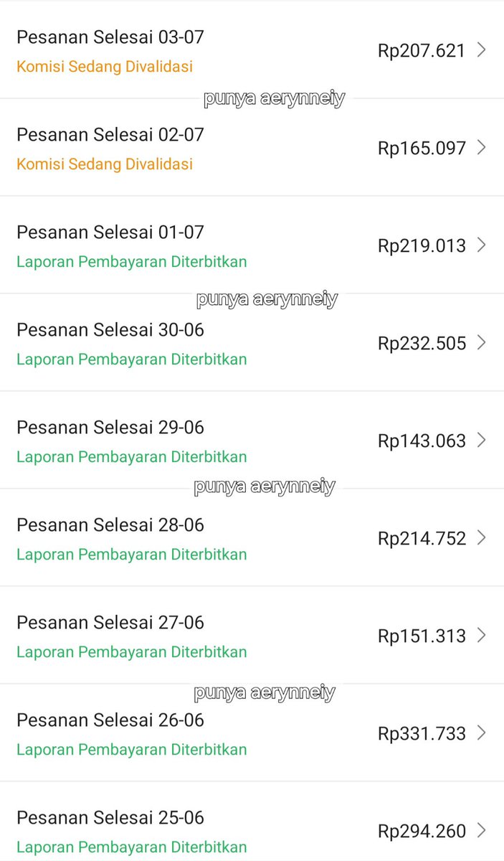This screenshot has height=861, width=504.
Task: Open Pesanan Selesai 03-07 entry
Action: click(x=252, y=50)
